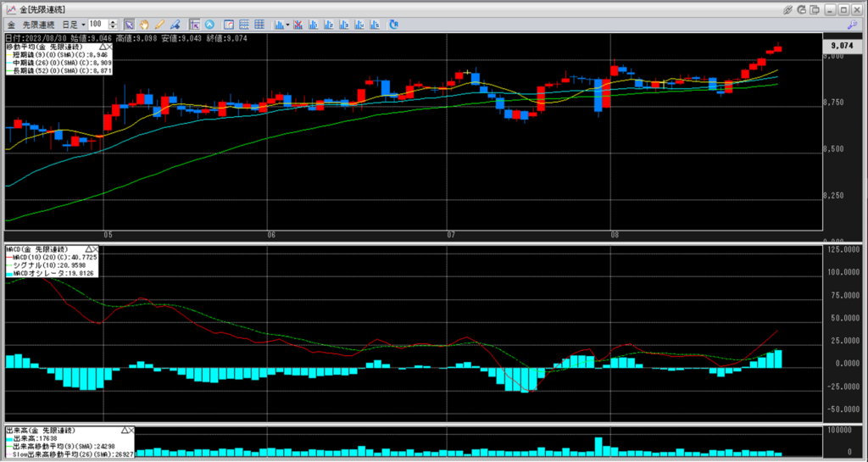Select the arrow pointer cursor tool
The height and width of the screenshot is (462, 868).
pos(129,24)
